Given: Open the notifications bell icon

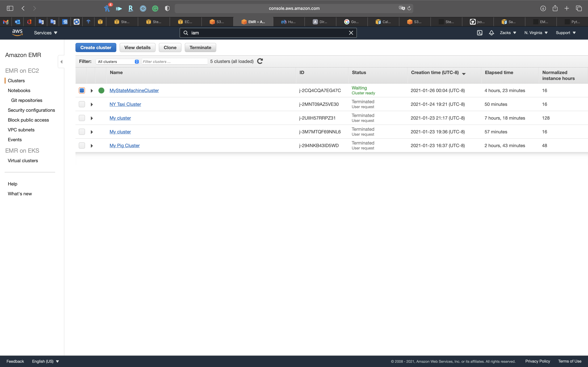Looking at the screenshot, I should click(x=491, y=33).
